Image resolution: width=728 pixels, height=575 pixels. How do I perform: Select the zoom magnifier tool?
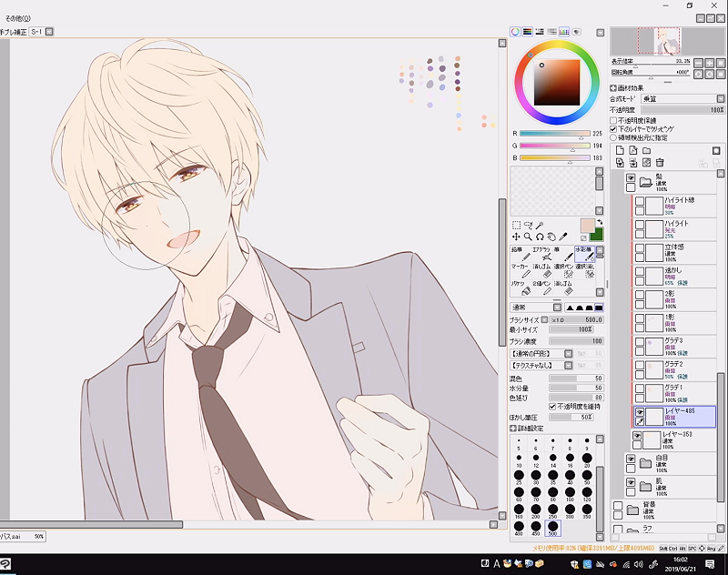coord(528,237)
